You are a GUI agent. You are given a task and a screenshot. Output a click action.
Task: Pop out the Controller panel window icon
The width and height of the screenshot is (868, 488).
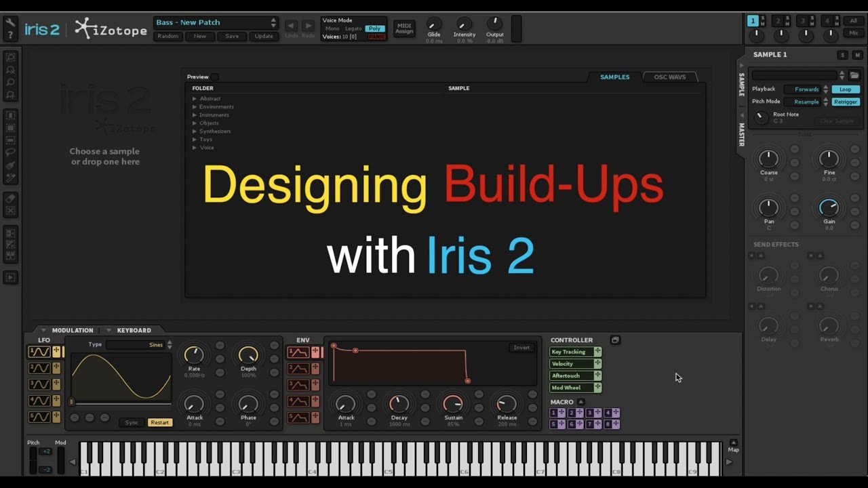615,340
